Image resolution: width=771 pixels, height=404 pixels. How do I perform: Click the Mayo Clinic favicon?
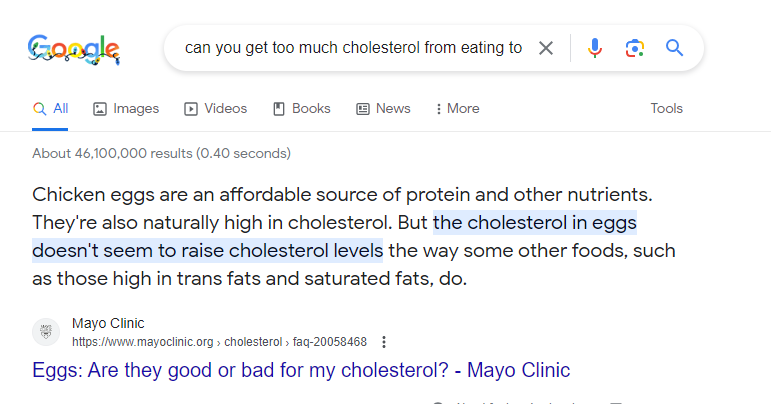[46, 332]
